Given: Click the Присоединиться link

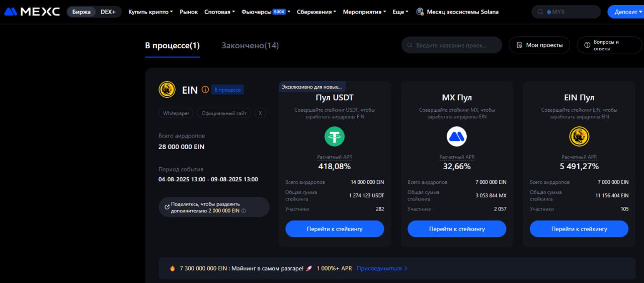Looking at the screenshot, I should tap(382, 268).
